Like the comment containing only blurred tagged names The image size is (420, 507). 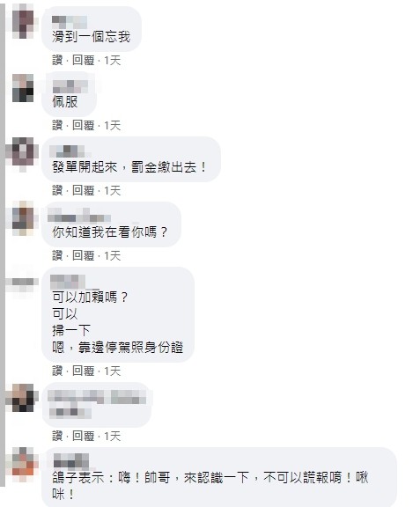click(x=57, y=437)
